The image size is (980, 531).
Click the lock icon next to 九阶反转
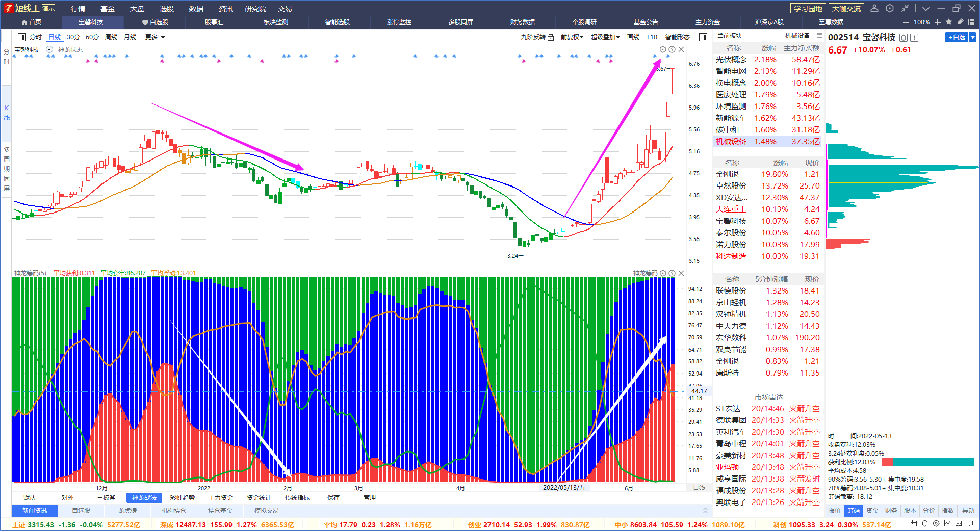(551, 37)
